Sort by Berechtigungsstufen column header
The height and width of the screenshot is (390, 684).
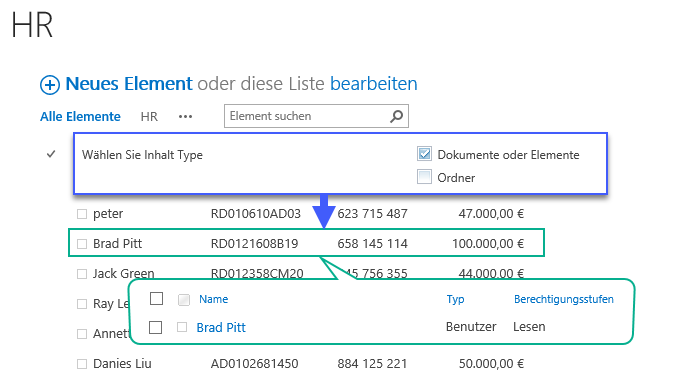pyautogui.click(x=564, y=299)
